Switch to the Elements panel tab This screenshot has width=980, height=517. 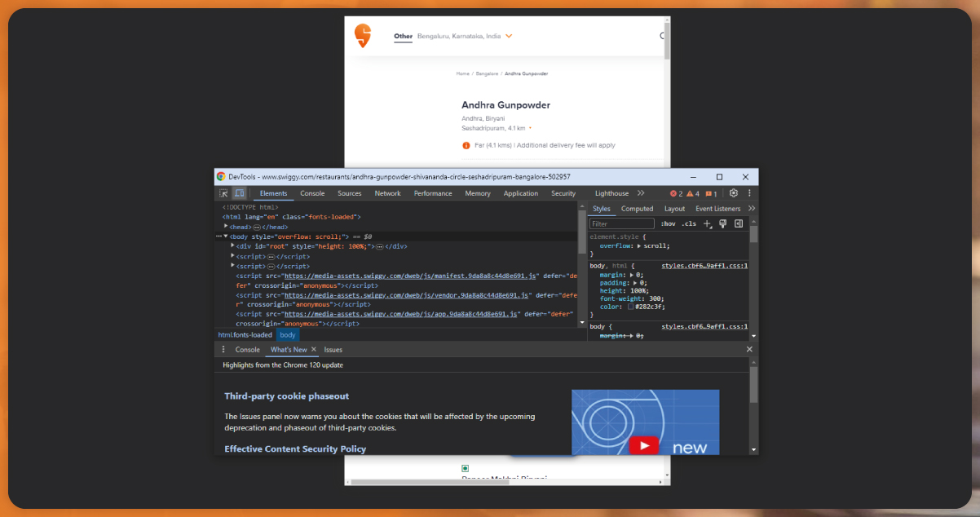click(273, 193)
